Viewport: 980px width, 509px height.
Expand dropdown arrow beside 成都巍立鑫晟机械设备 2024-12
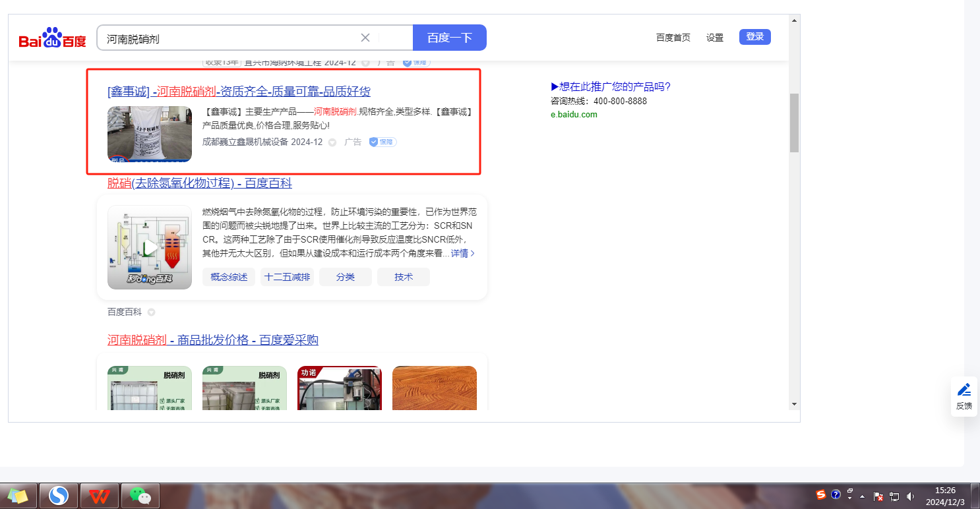point(332,142)
